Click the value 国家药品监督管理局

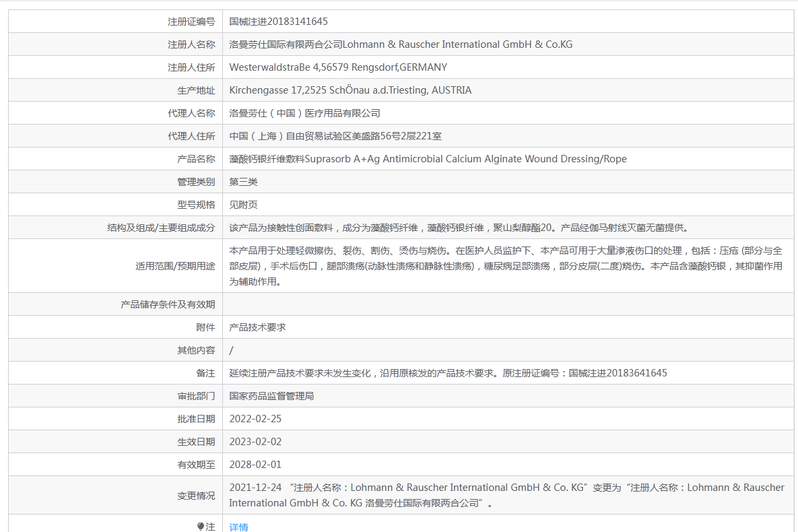pos(271,396)
